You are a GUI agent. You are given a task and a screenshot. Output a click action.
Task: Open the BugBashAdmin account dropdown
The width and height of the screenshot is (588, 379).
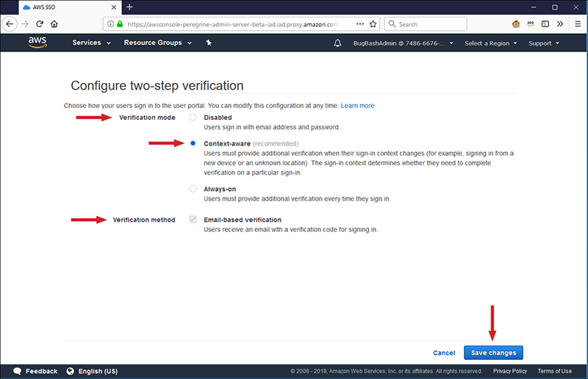coord(403,43)
